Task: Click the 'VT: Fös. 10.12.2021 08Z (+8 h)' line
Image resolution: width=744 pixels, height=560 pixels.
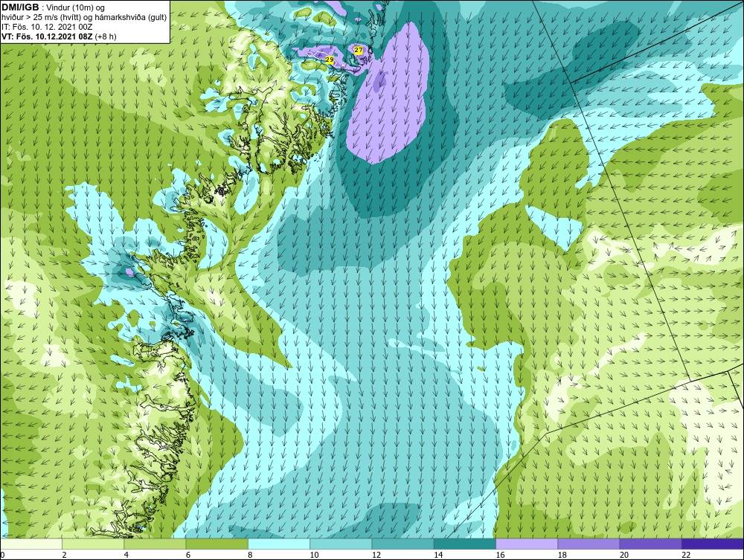Action: point(60,36)
